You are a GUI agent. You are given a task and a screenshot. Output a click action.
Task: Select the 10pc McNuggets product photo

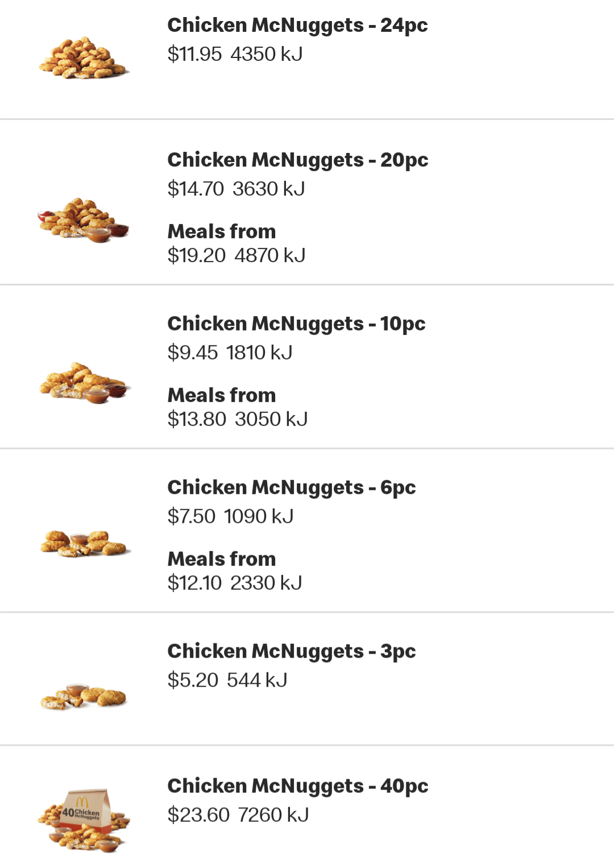(x=85, y=383)
